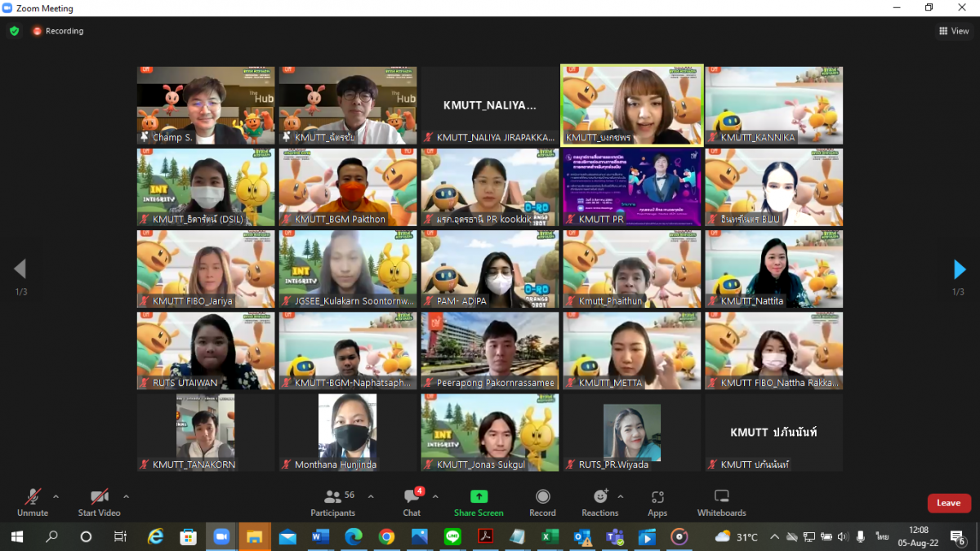Expand the arrow next to Chat
Screen dimensions: 980x551
(x=434, y=496)
